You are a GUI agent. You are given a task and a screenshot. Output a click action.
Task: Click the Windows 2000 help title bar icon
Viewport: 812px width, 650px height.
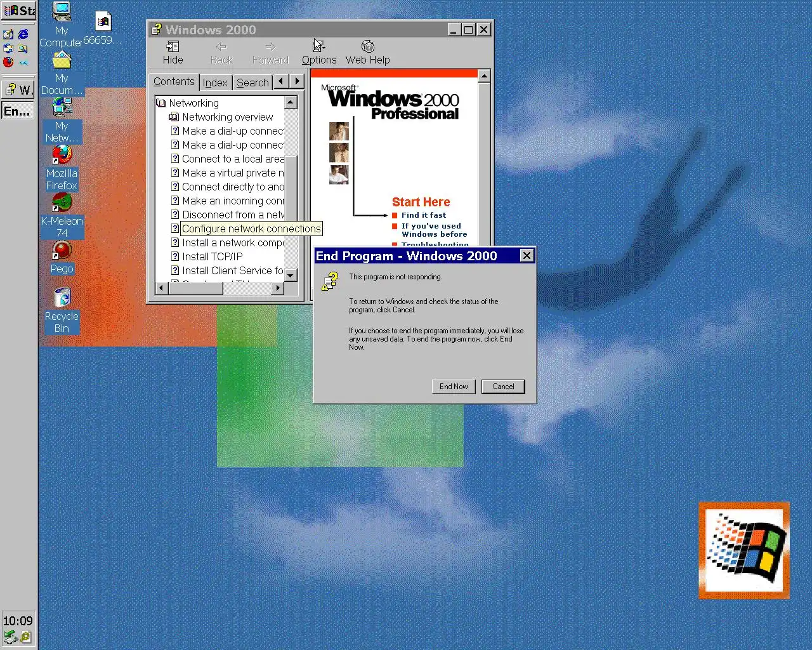(157, 29)
